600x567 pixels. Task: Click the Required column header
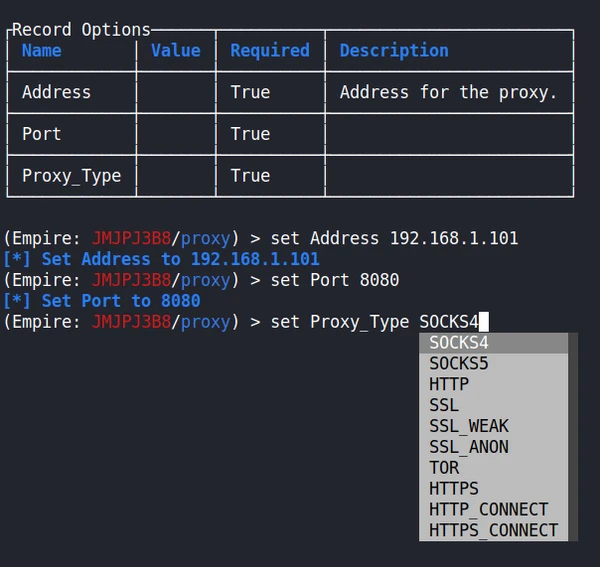pos(270,51)
